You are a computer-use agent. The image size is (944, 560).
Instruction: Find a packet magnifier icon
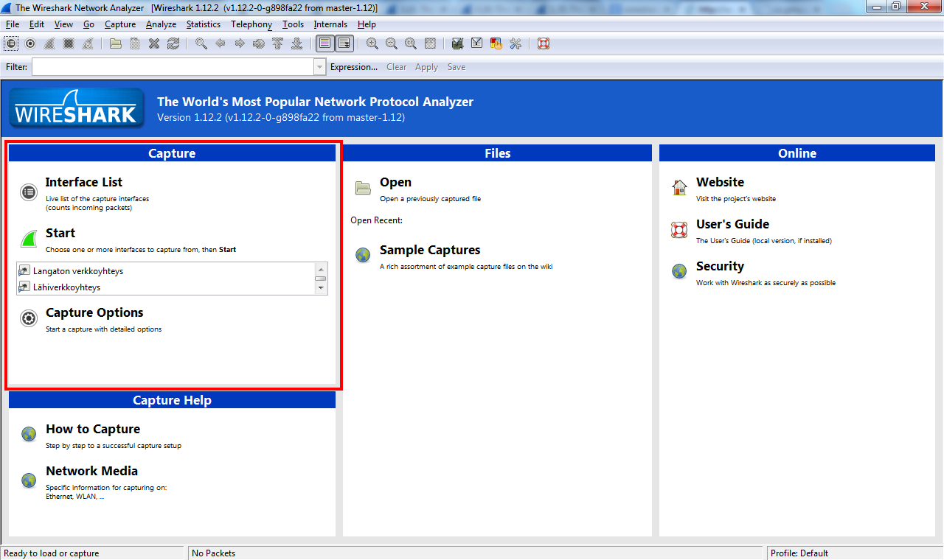(201, 43)
